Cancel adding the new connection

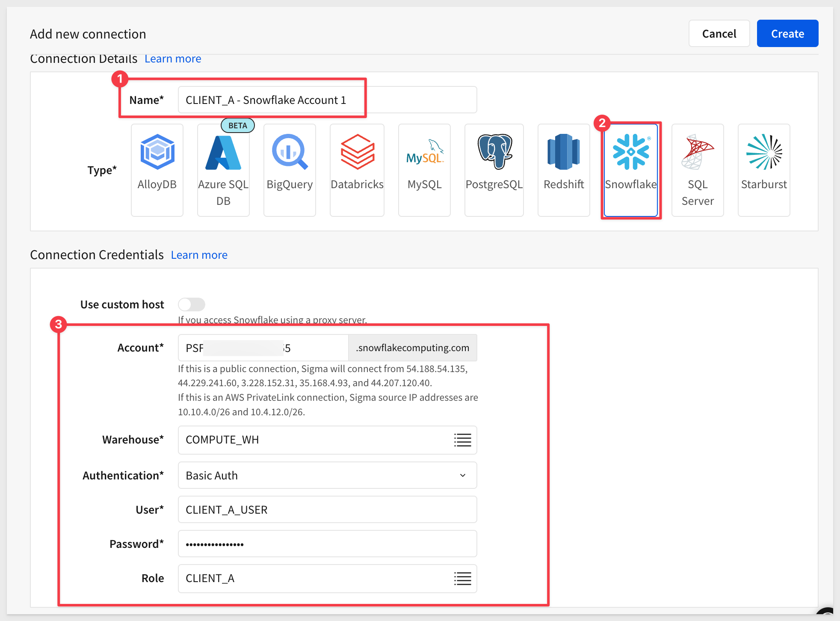point(719,33)
